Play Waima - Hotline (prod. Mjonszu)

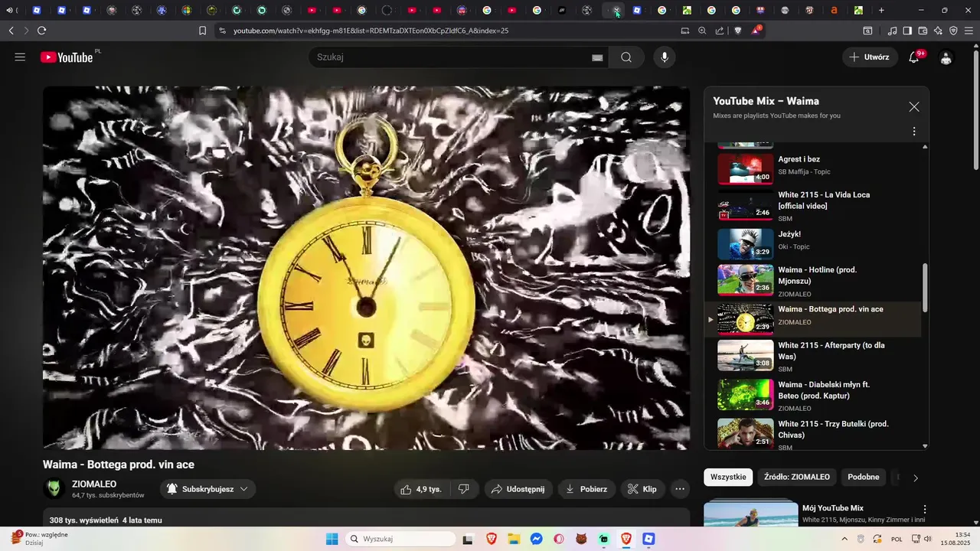coord(813,281)
